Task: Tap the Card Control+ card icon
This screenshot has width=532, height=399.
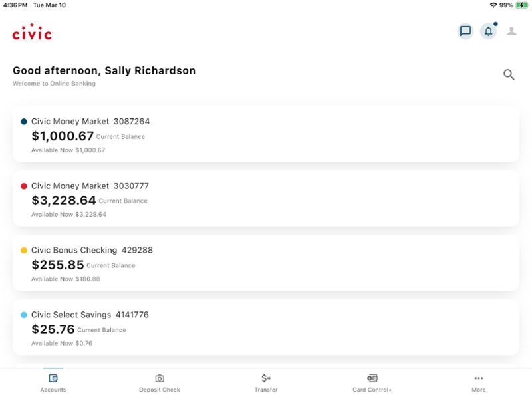Action: (x=372, y=378)
